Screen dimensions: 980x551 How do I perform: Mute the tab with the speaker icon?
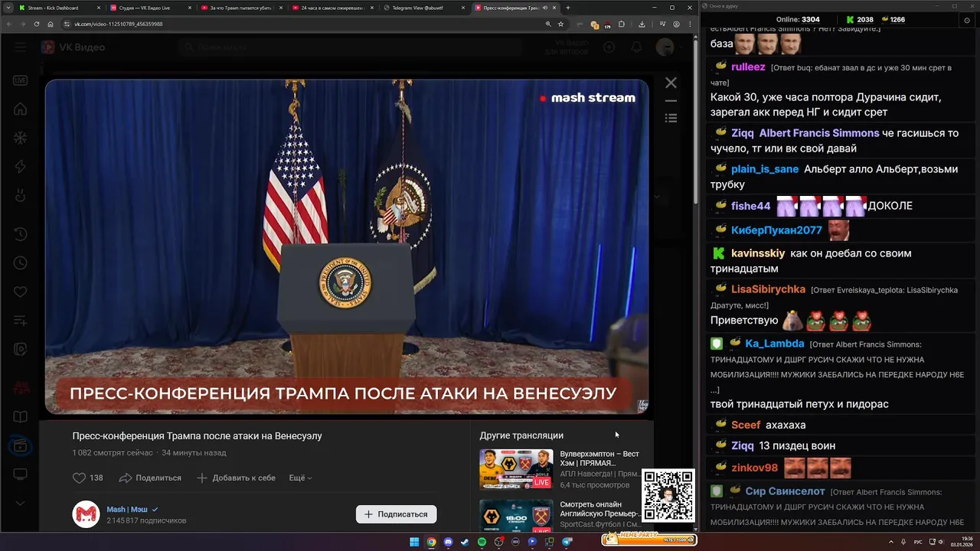544,8
